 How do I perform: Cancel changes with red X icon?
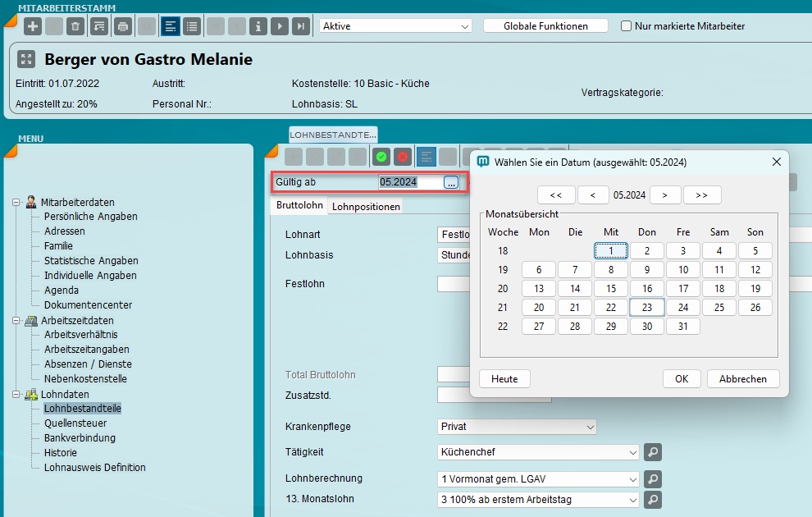tap(403, 156)
